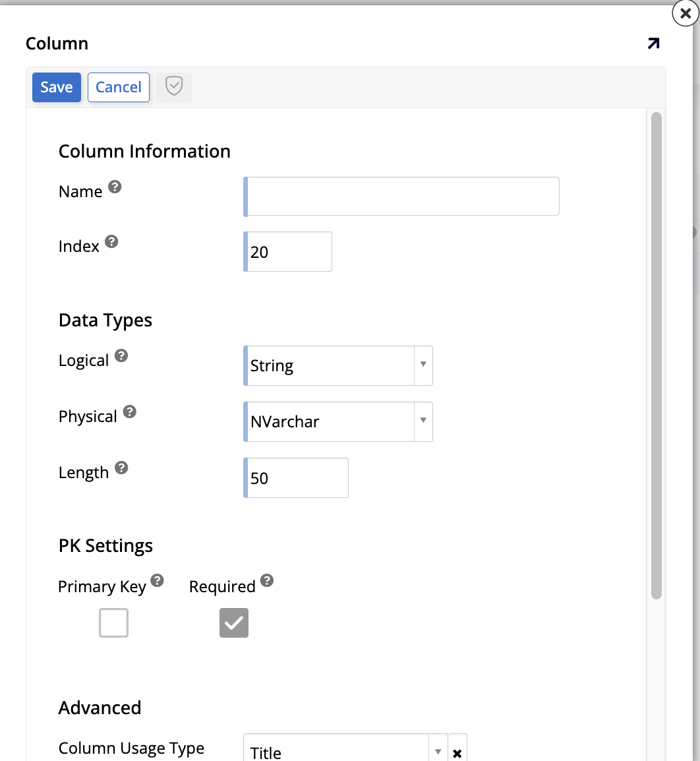Click the help icon beside Index
700x761 pixels.
point(112,242)
